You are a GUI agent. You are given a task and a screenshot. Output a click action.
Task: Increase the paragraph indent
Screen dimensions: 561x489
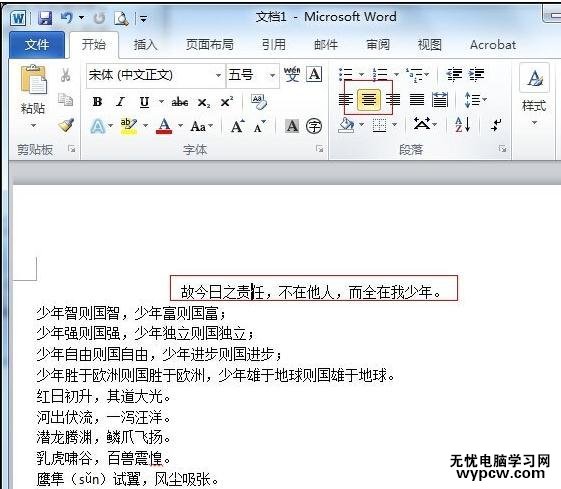(477, 74)
